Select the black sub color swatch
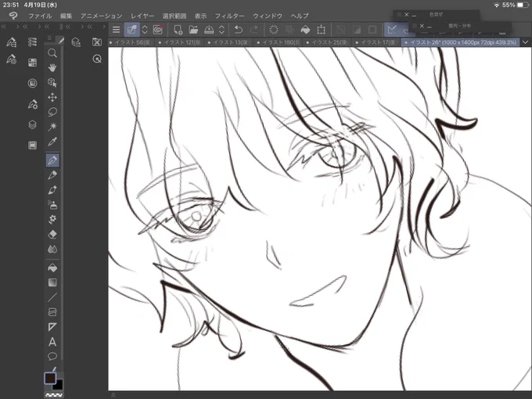The height and width of the screenshot is (399, 532). (59, 385)
